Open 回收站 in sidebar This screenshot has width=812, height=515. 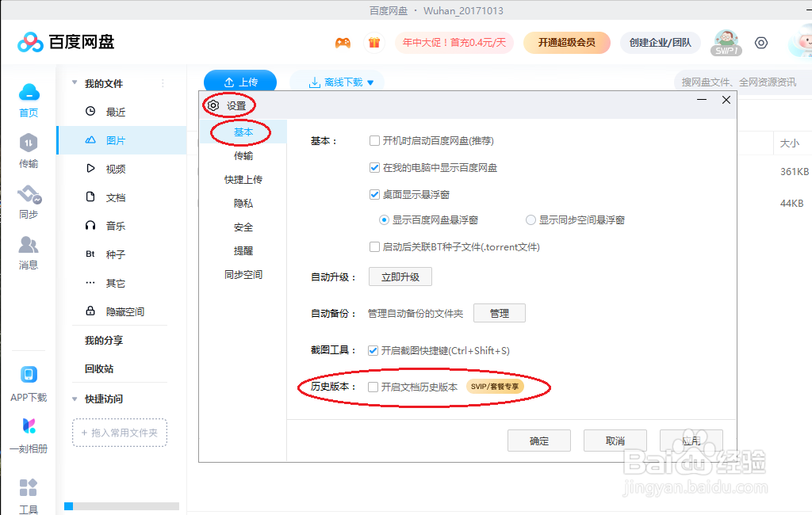(x=99, y=368)
